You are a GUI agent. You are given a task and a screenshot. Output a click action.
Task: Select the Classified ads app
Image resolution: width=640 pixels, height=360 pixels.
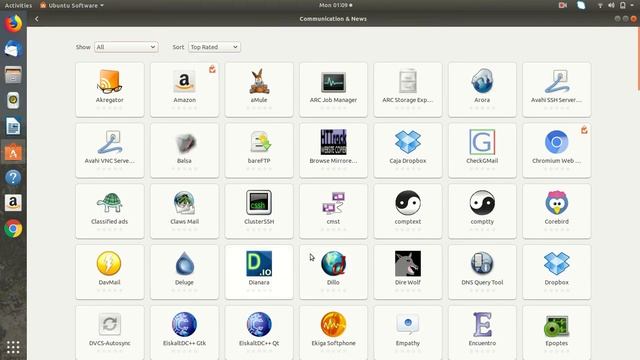tap(110, 211)
